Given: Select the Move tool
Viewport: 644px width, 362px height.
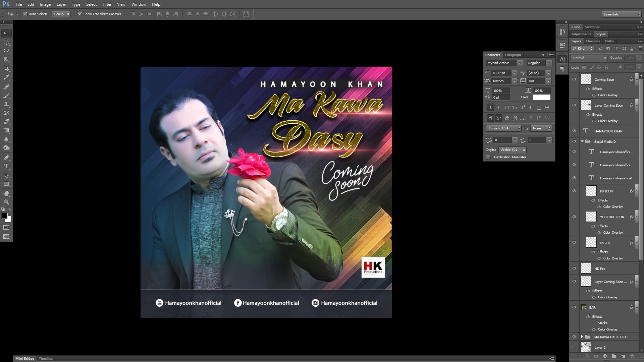Looking at the screenshot, I should tap(6, 34).
